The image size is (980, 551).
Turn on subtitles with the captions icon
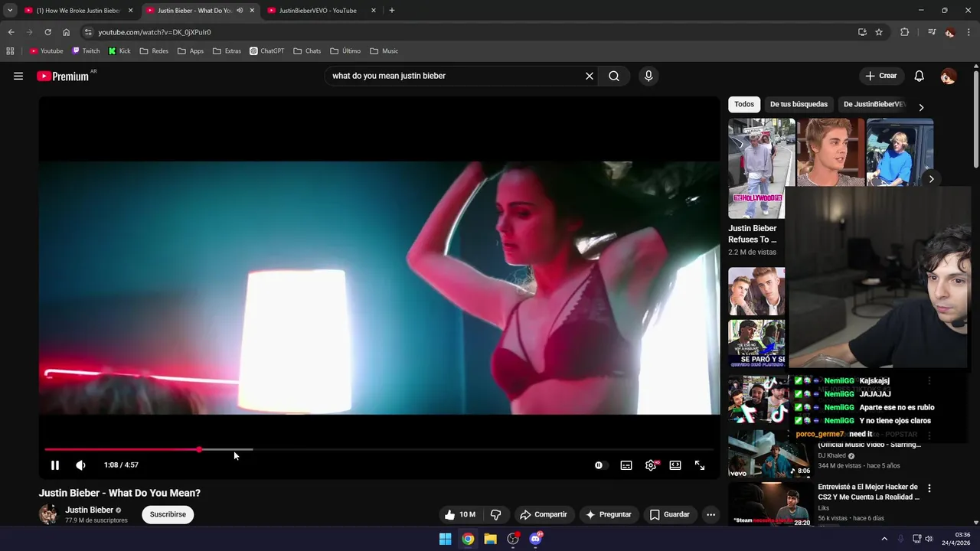626,465
